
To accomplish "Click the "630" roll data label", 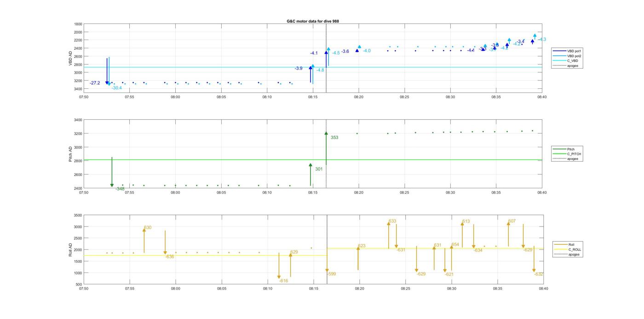I will point(148,227).
